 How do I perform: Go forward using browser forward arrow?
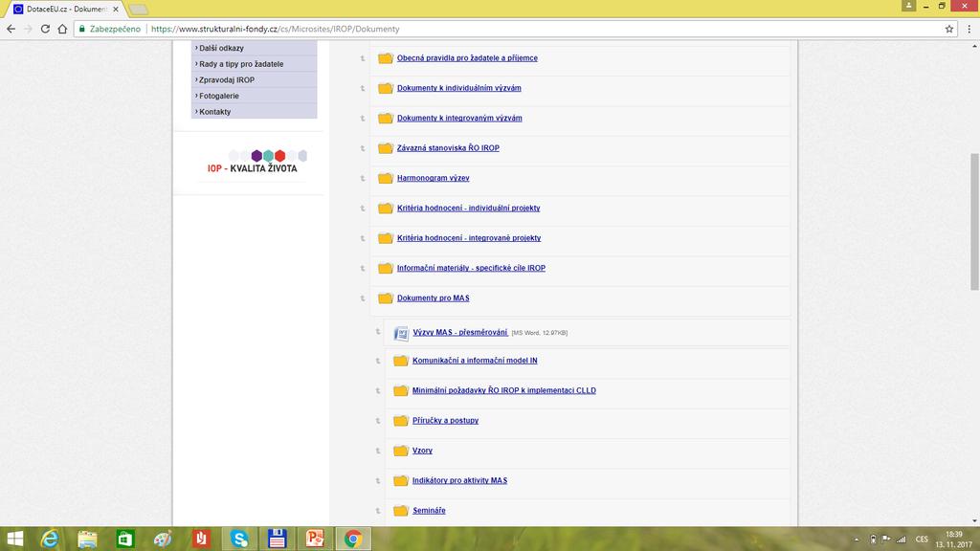pyautogui.click(x=28, y=29)
